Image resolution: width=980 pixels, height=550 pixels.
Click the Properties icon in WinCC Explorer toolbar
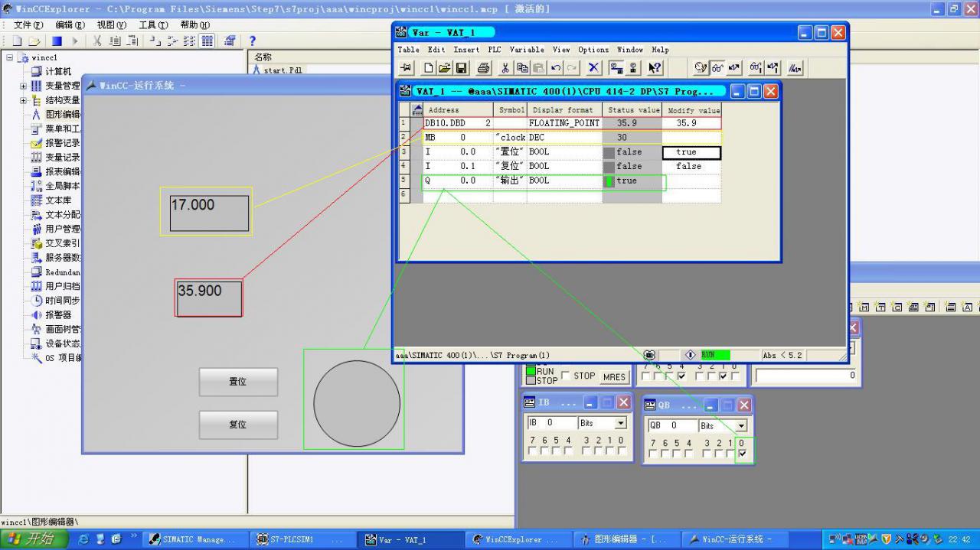click(x=229, y=41)
